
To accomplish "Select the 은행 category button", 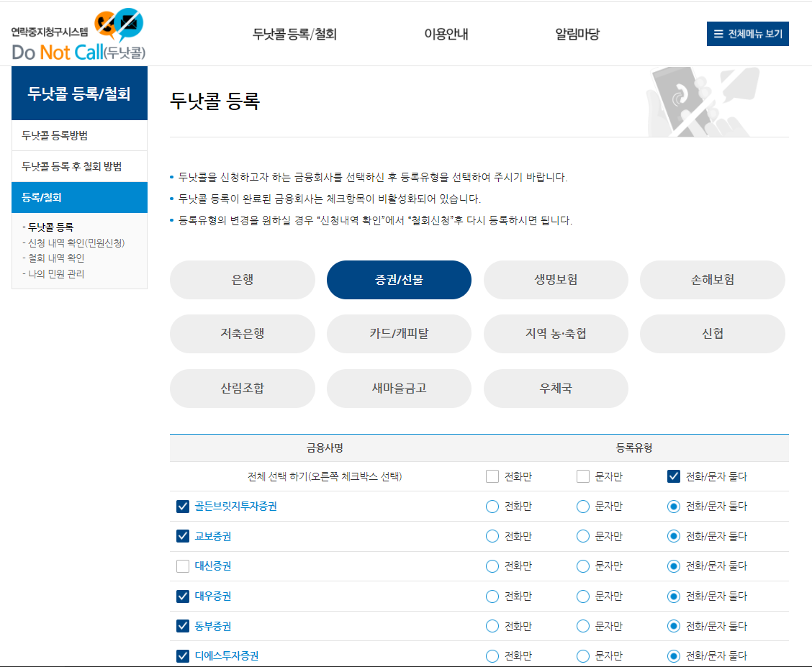I will coord(242,280).
